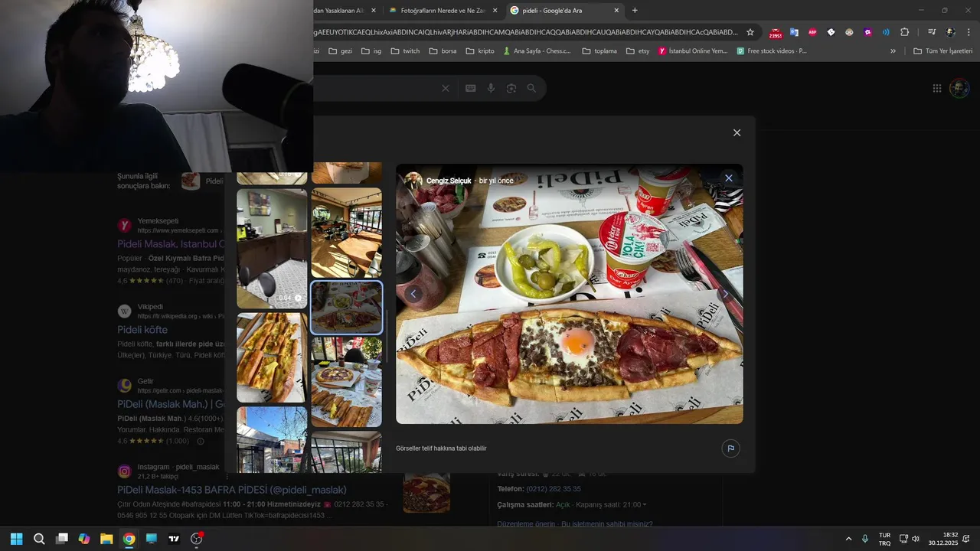Switch to the 'dan Yasaklanan' tab

click(338, 11)
